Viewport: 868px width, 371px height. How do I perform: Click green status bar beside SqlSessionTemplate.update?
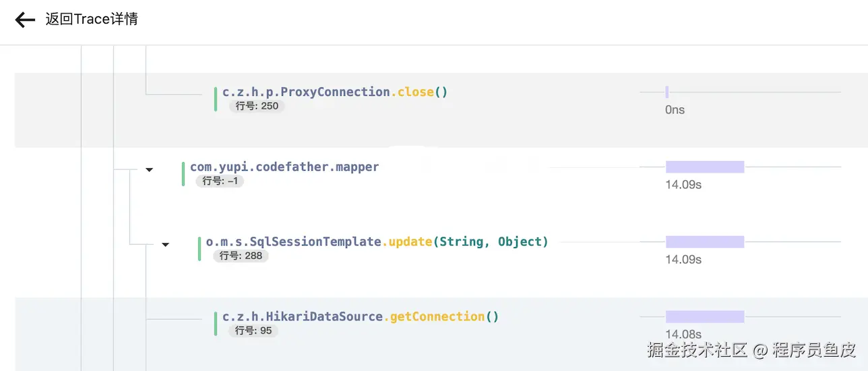(199, 248)
